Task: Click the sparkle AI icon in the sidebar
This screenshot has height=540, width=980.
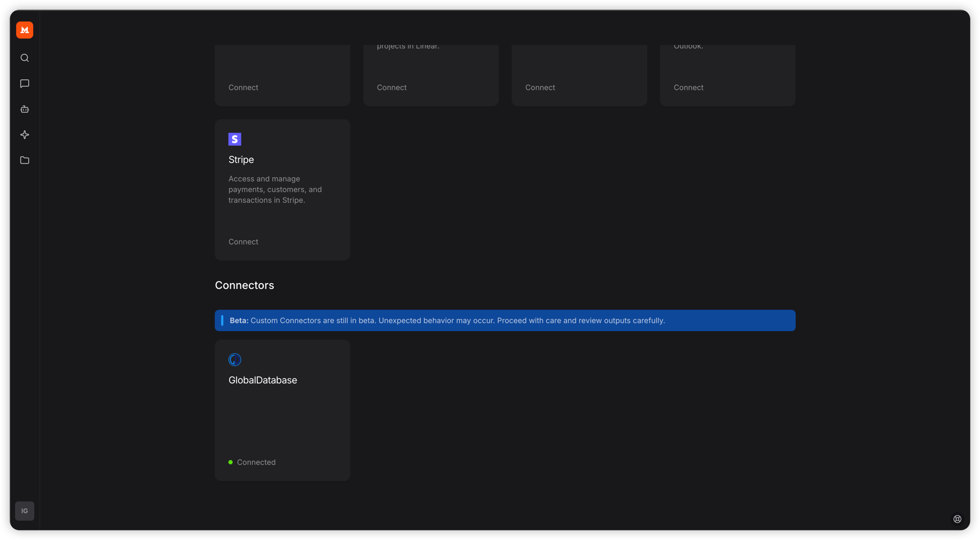Action: (25, 135)
